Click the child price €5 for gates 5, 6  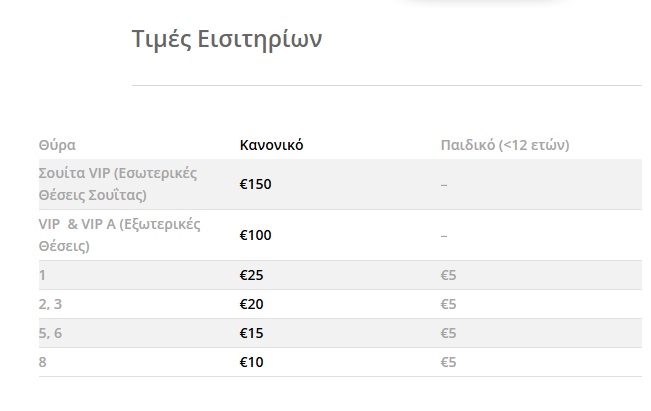[448, 333]
